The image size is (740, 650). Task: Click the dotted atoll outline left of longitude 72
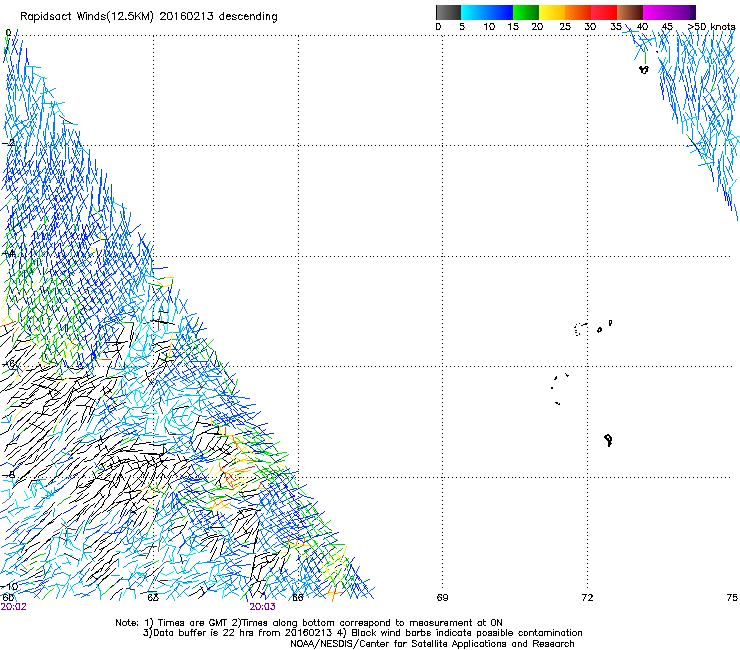(x=580, y=329)
